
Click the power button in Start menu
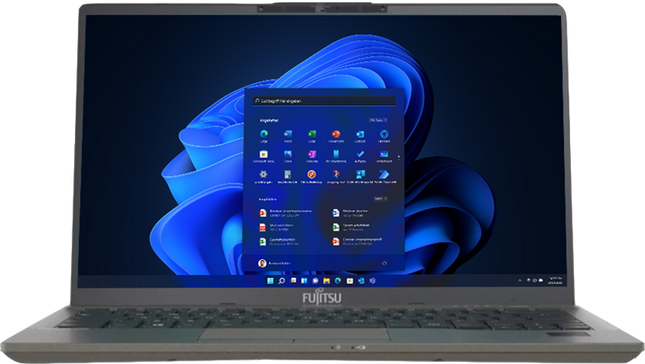coord(384,263)
